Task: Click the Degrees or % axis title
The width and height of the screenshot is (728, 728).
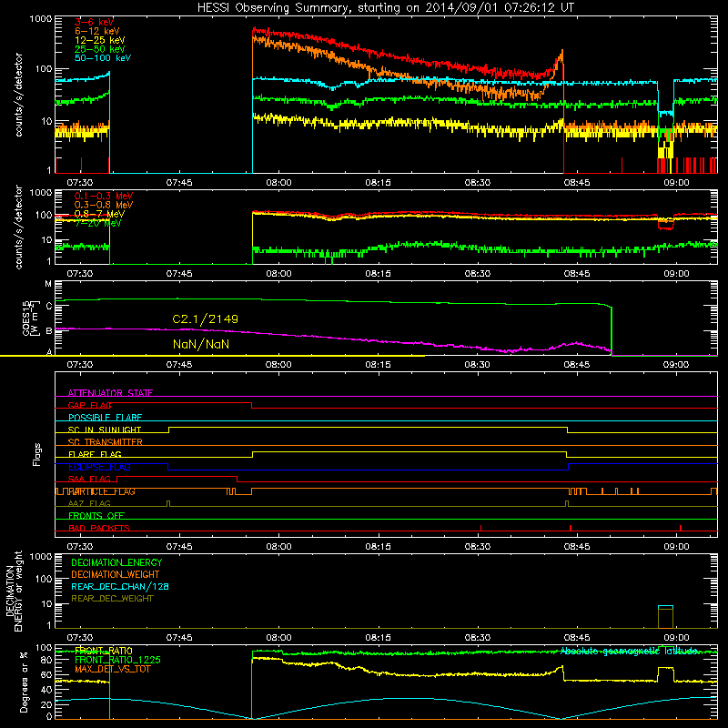Action: coord(24,682)
